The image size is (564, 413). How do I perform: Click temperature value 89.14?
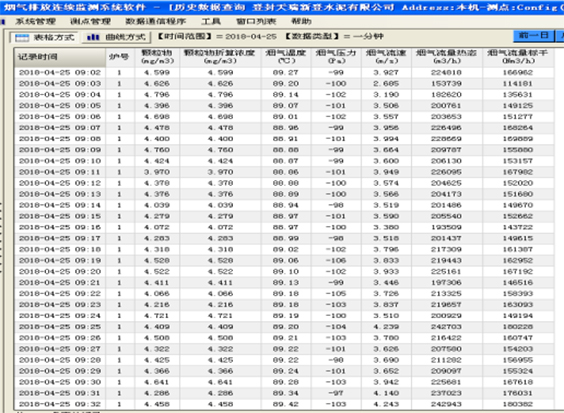point(286,95)
